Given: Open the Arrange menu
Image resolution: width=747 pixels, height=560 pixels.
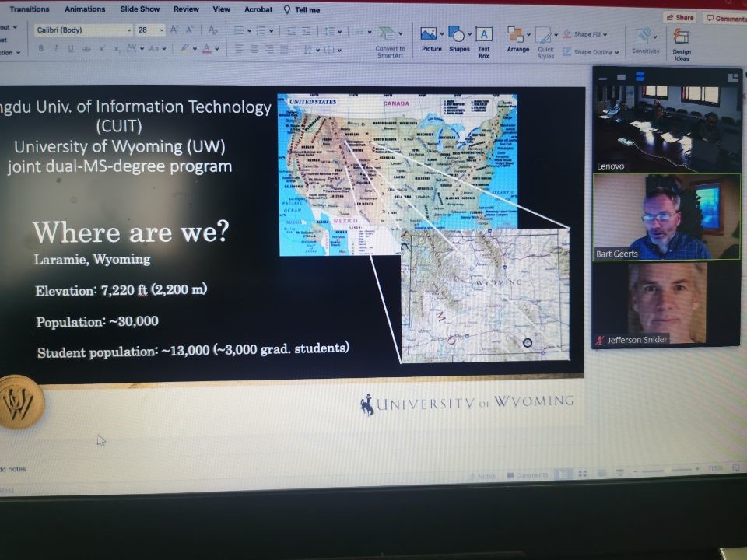Looking at the screenshot, I should point(518,39).
